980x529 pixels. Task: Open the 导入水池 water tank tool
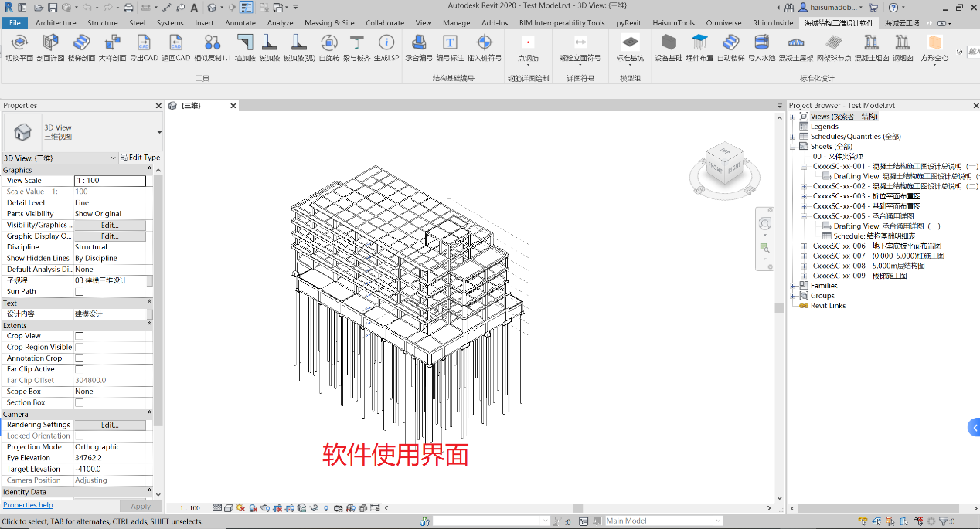click(761, 43)
